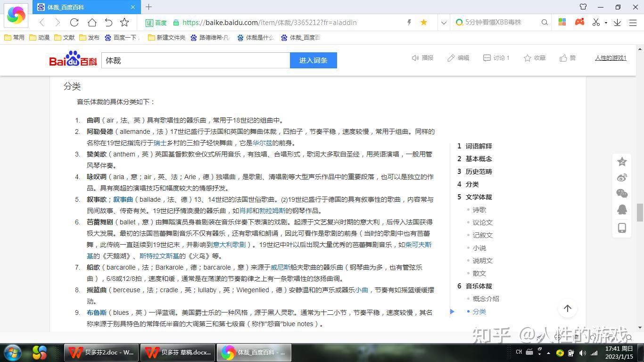This screenshot has height=362, width=644.
Task: Go back with the browser back arrow
Action: tap(42, 22)
